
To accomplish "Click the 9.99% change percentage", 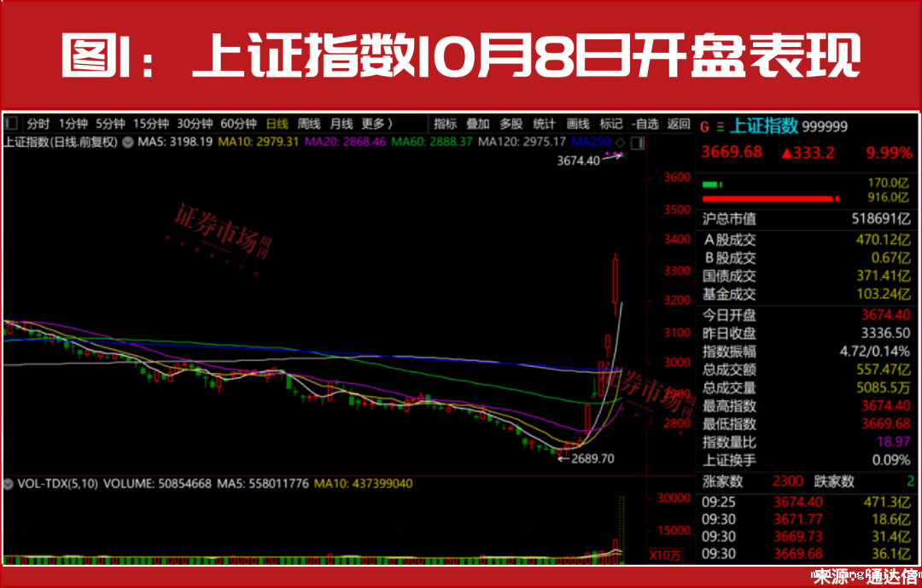I will [889, 153].
